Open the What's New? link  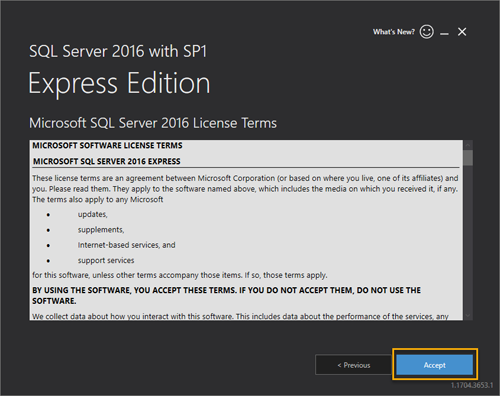tap(394, 32)
